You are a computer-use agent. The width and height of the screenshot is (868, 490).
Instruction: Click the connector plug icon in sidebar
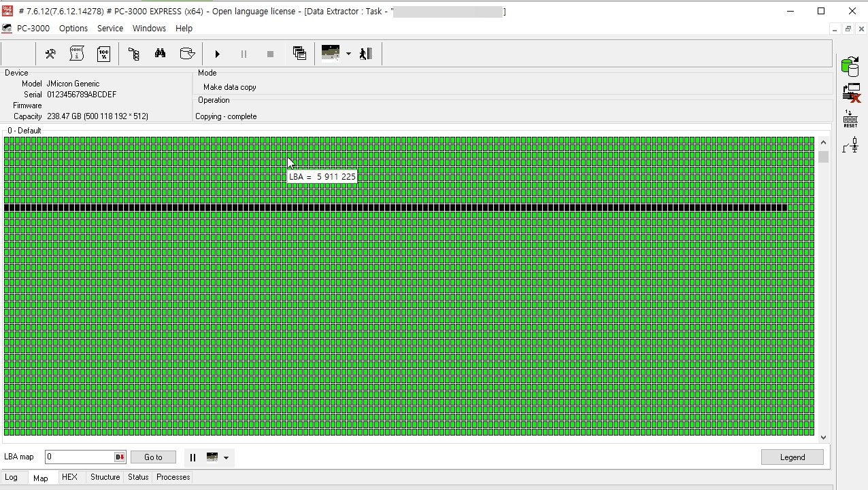850,145
